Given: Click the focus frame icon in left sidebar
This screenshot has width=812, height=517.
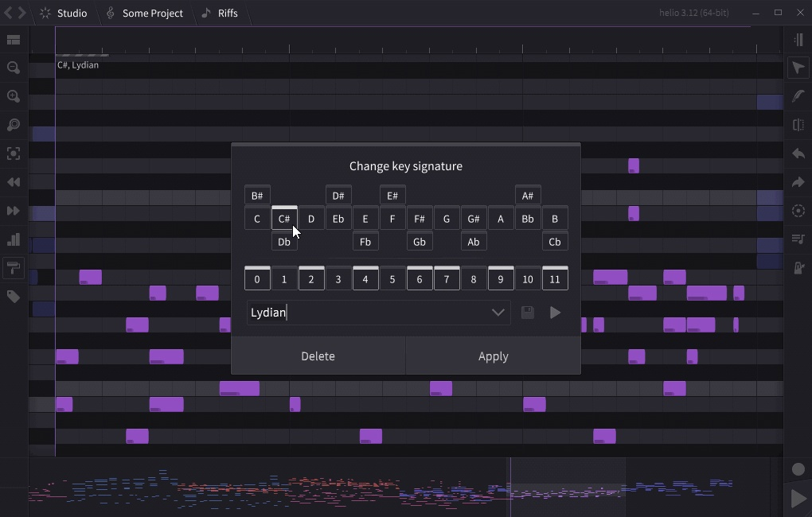Looking at the screenshot, I should [14, 154].
